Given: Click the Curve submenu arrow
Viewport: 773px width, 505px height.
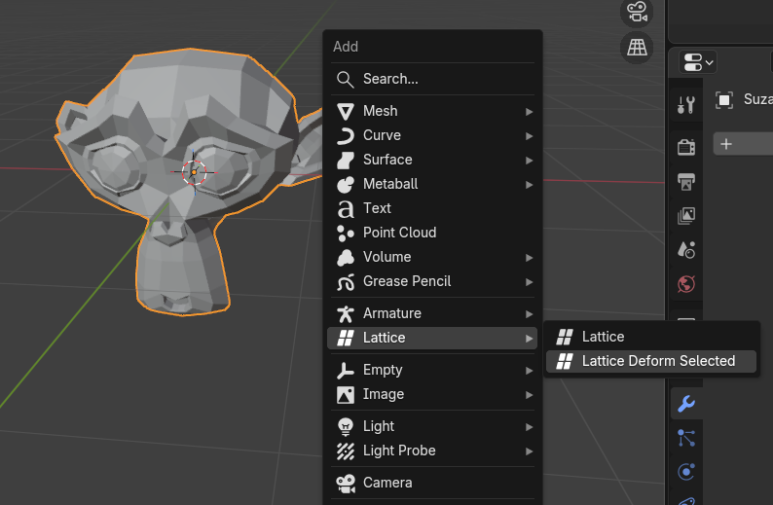Looking at the screenshot, I should click(x=529, y=136).
